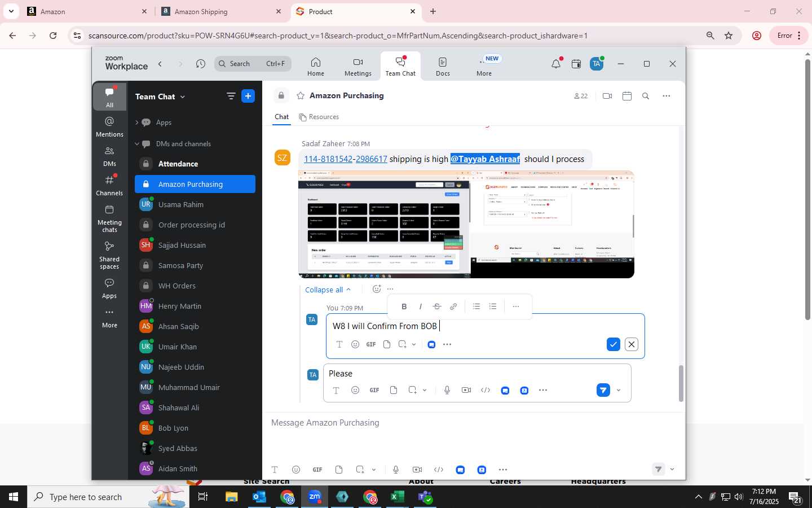Open order link 114-8181542

click(x=328, y=159)
